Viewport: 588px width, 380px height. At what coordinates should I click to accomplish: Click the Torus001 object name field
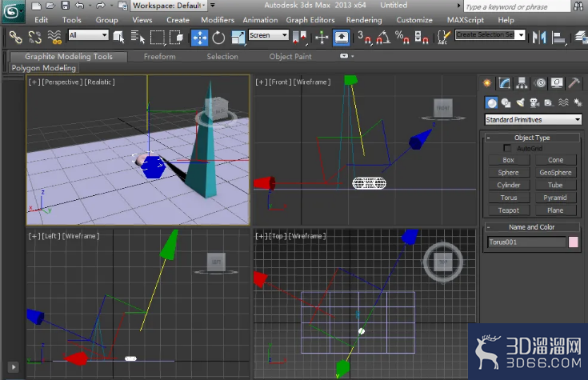526,242
